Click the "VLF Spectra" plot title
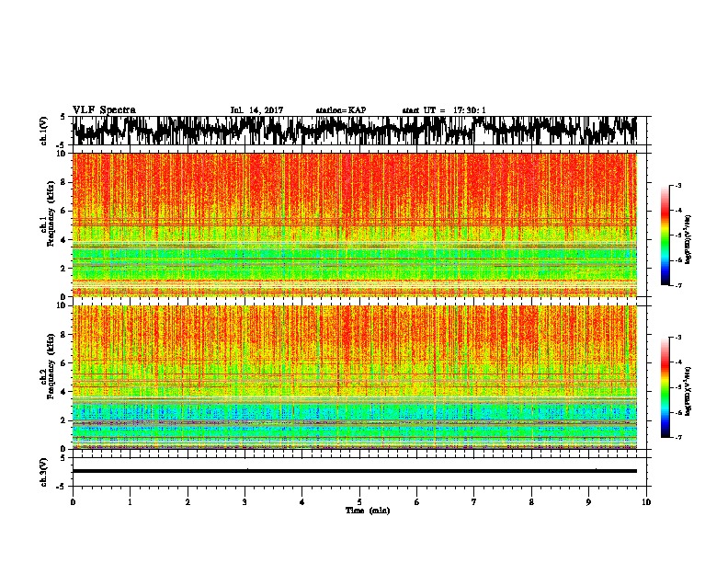728x563 pixels. pyautogui.click(x=104, y=110)
